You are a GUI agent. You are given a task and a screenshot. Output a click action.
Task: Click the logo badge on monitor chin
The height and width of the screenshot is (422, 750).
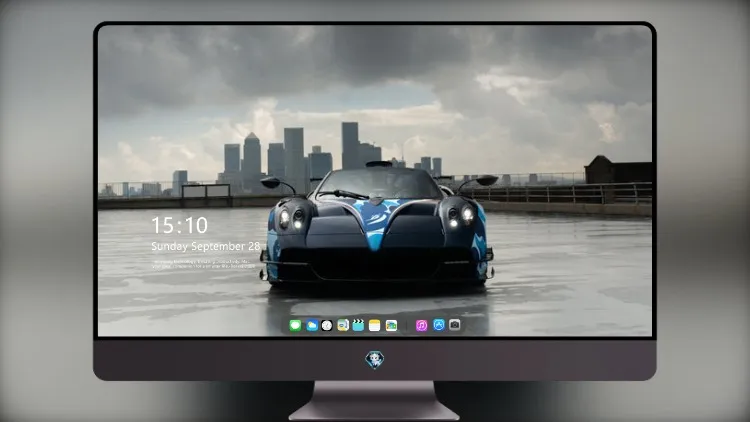[x=375, y=359]
